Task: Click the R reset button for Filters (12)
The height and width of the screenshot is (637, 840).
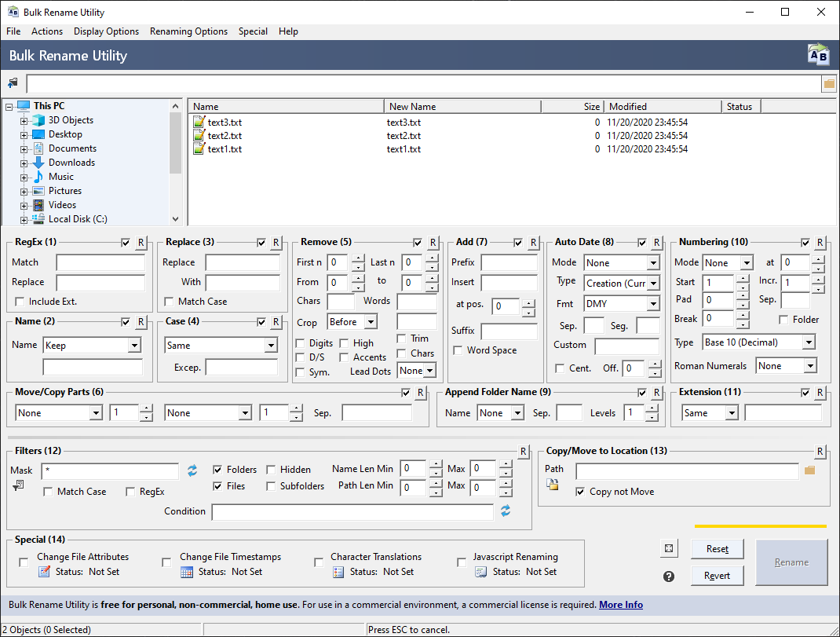Action: [524, 452]
